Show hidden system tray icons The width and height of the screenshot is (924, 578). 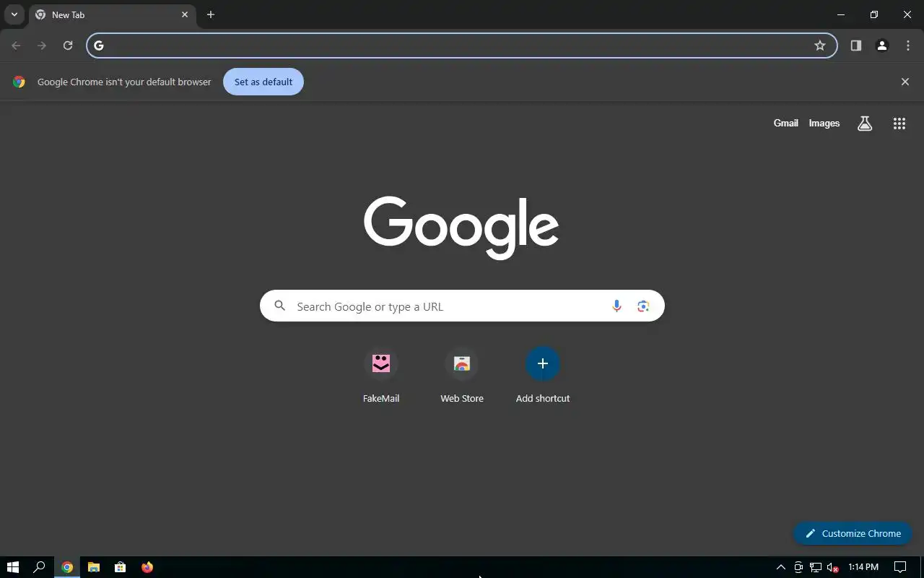click(x=780, y=567)
